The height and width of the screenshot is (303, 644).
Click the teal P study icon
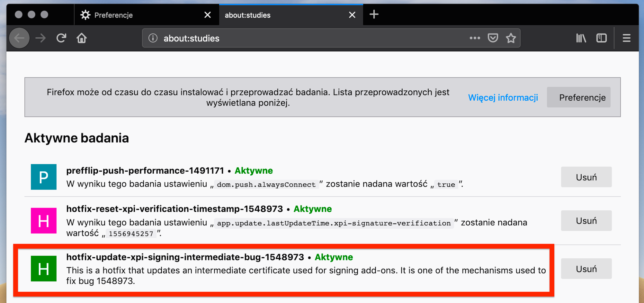44,177
